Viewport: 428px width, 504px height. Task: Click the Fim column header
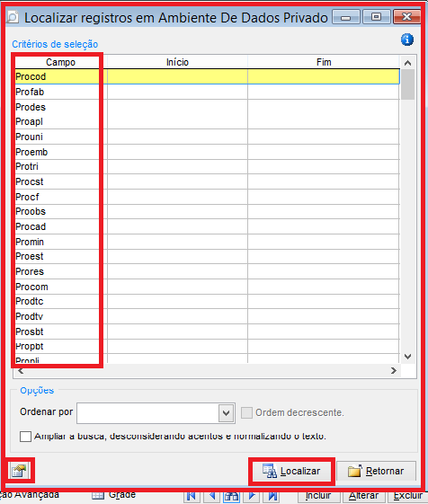[x=324, y=62]
